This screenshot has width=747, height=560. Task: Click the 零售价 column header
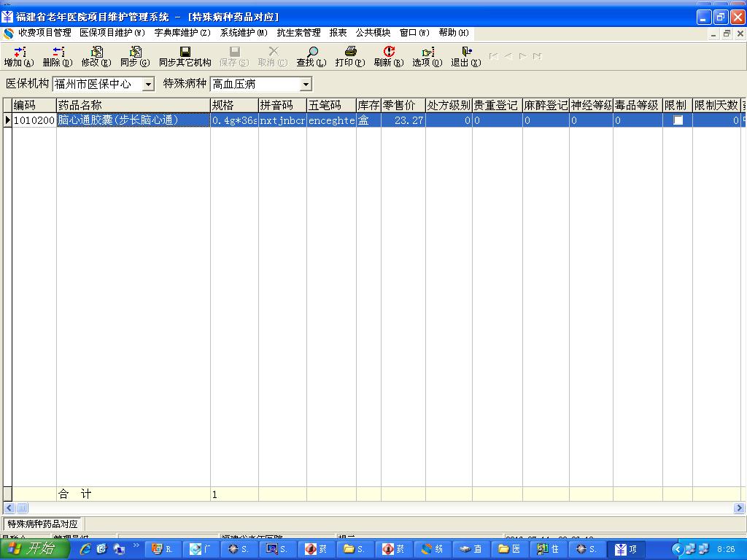coord(403,105)
